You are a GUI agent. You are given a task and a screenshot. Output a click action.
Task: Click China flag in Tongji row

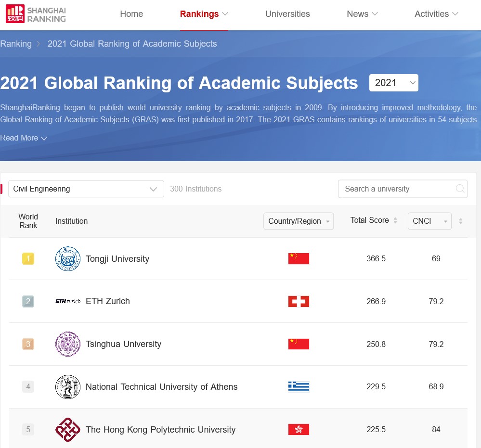point(299,258)
